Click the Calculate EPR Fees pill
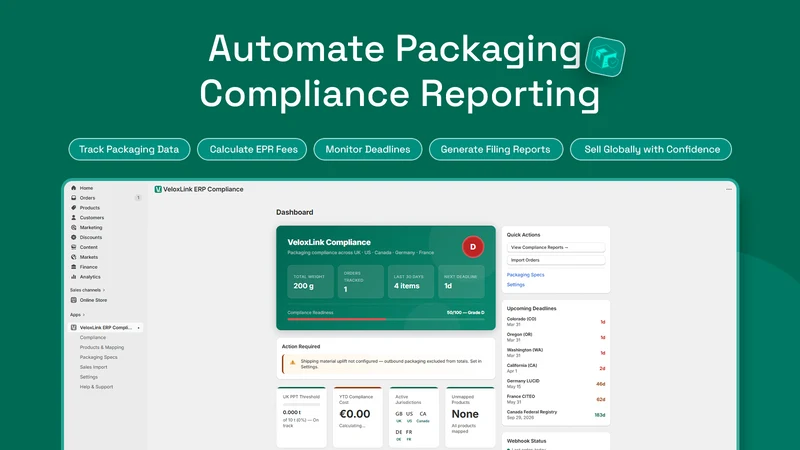Image resolution: width=800 pixels, height=450 pixels. (x=252, y=149)
